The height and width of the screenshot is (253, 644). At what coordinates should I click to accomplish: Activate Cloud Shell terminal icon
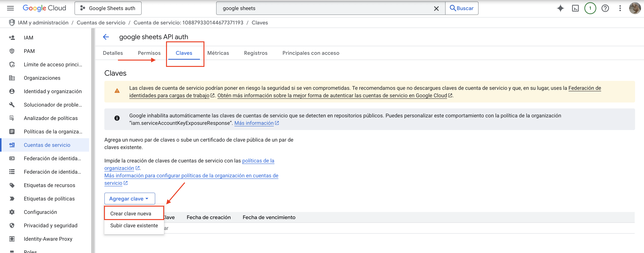(575, 8)
